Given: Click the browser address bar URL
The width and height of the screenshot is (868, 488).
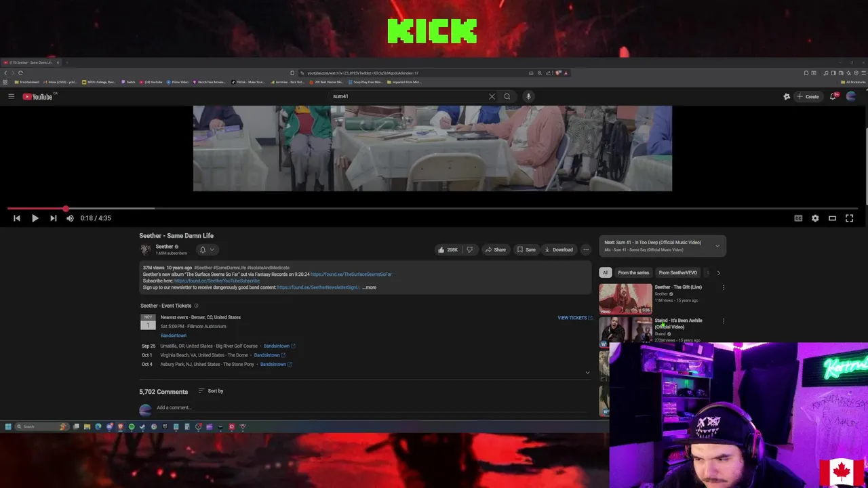Looking at the screenshot, I should pos(363,73).
